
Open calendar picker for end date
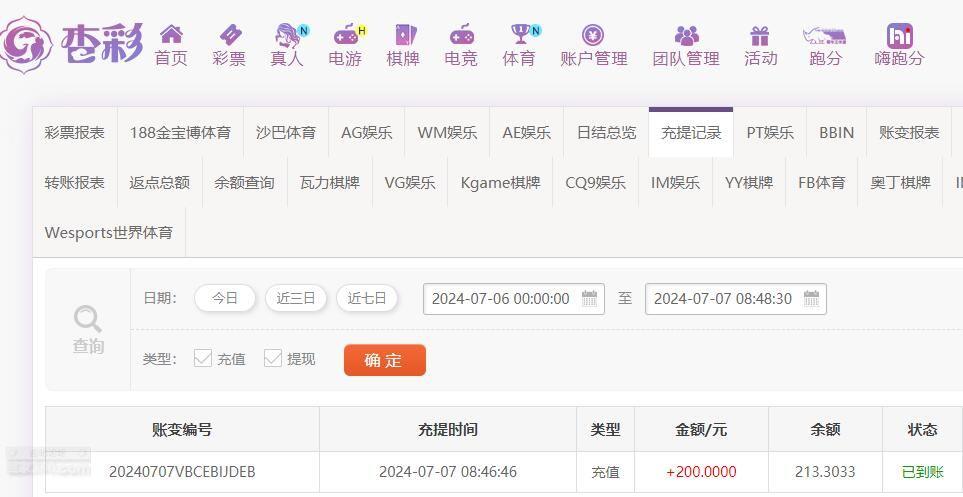coord(811,299)
